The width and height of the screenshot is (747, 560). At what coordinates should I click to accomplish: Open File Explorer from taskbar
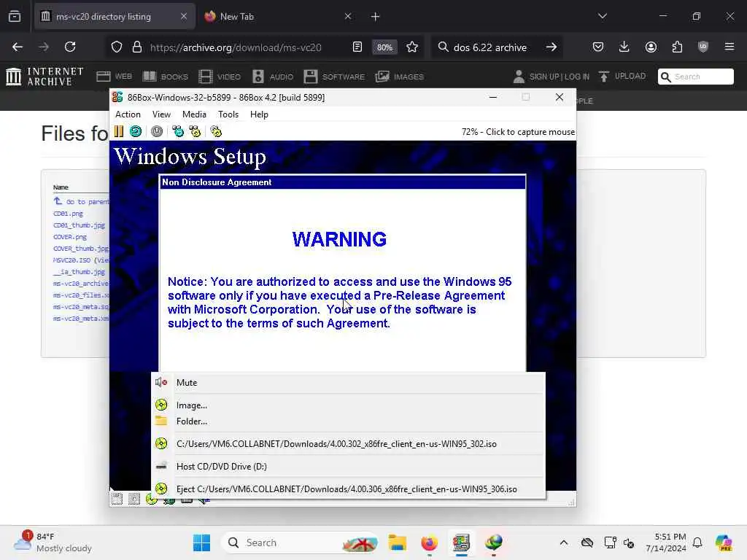[x=397, y=542]
